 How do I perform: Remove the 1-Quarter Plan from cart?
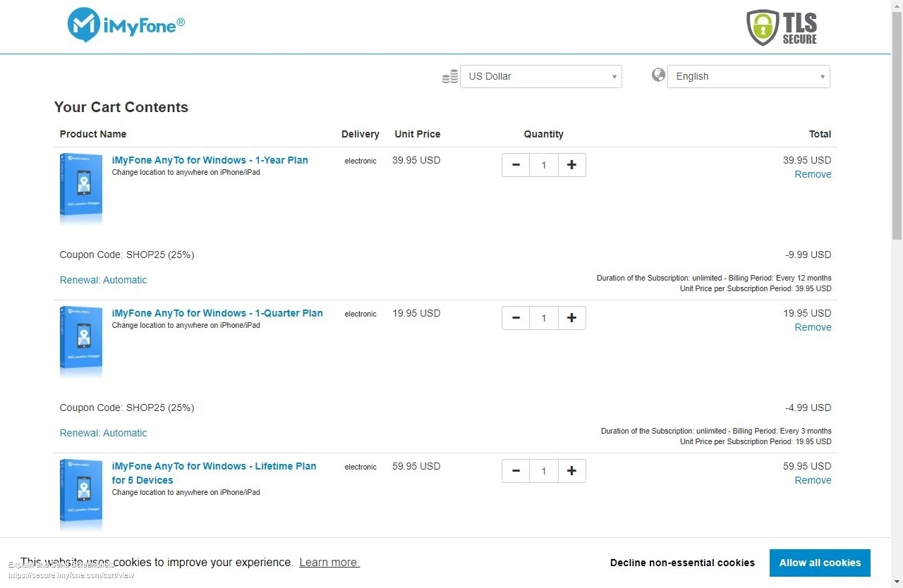click(x=813, y=327)
